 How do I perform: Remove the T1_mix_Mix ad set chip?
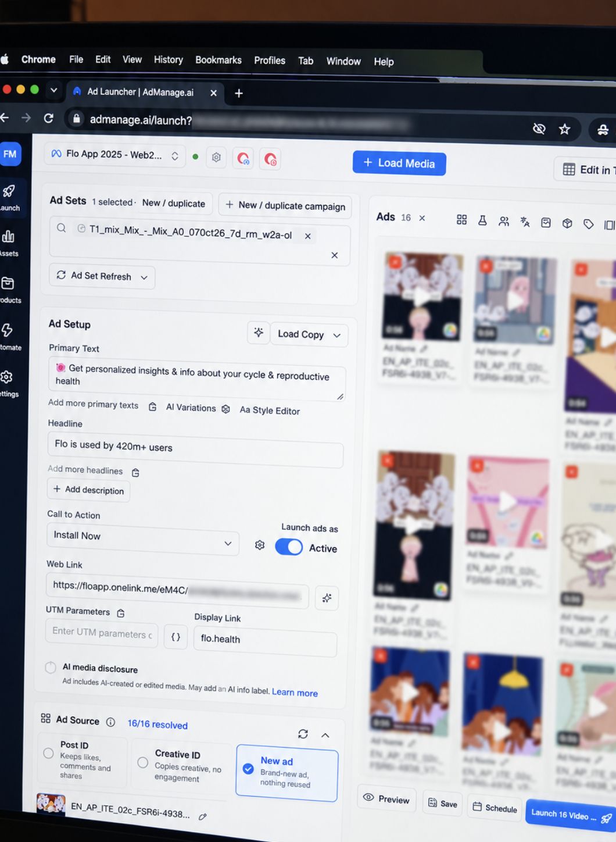click(307, 236)
